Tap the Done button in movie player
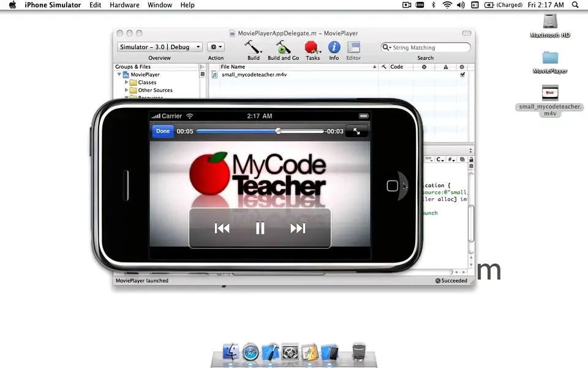 coord(163,131)
